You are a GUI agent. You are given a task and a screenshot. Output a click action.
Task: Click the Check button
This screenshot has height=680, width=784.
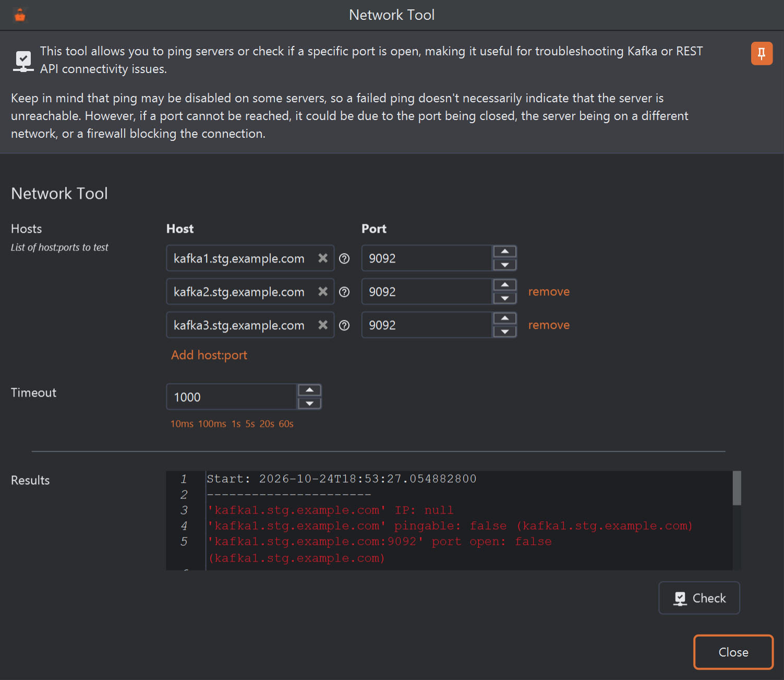(699, 598)
